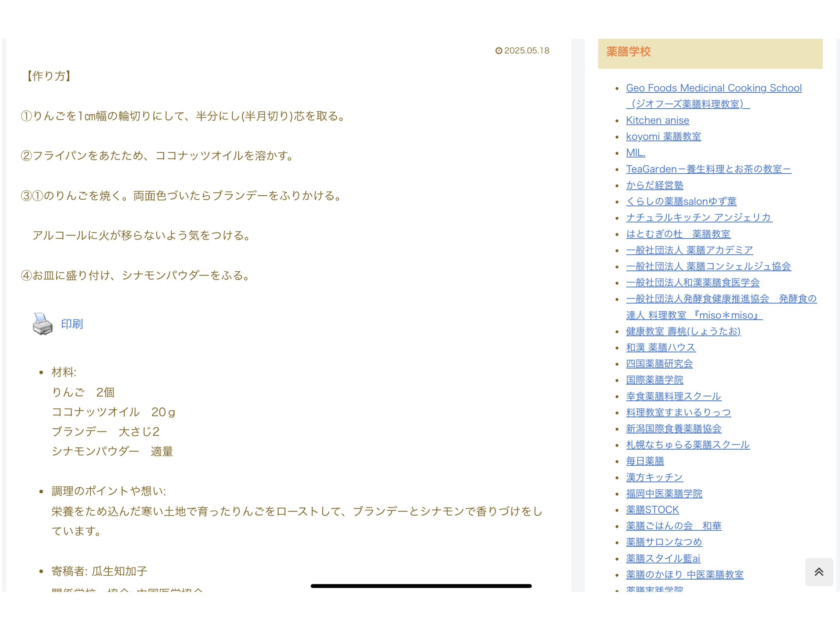This screenshot has width=840, height=630.
Task: Open the からだ経営塾 link
Action: (654, 185)
